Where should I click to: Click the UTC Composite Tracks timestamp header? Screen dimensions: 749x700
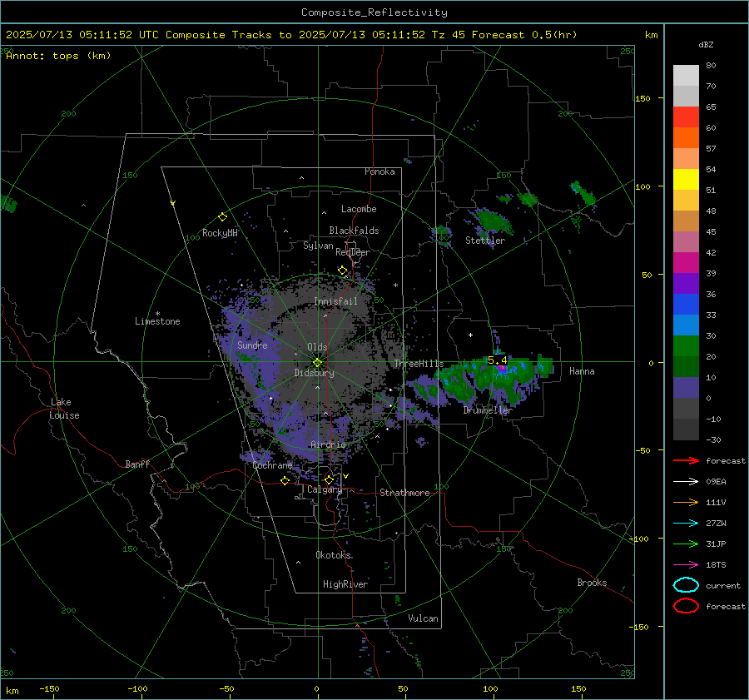291,35
